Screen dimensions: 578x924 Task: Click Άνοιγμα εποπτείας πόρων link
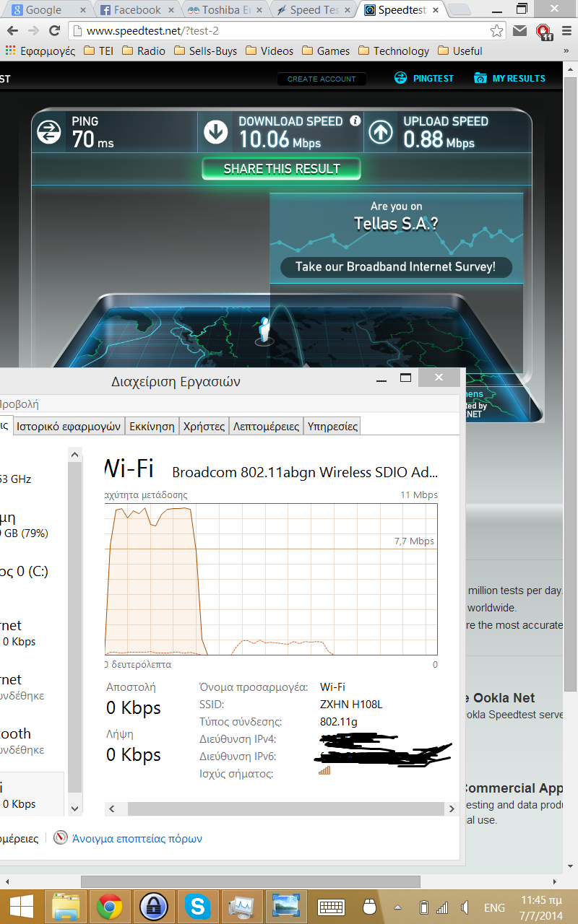tap(137, 839)
